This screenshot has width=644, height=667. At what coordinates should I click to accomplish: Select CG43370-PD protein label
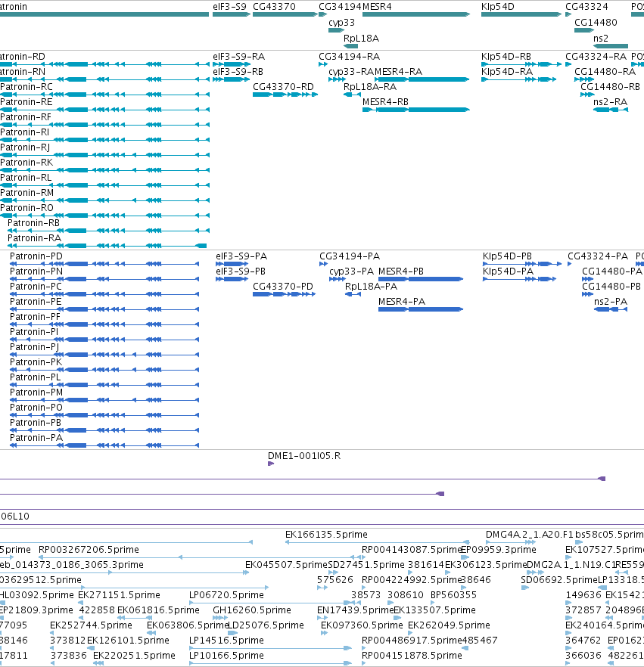(x=282, y=287)
